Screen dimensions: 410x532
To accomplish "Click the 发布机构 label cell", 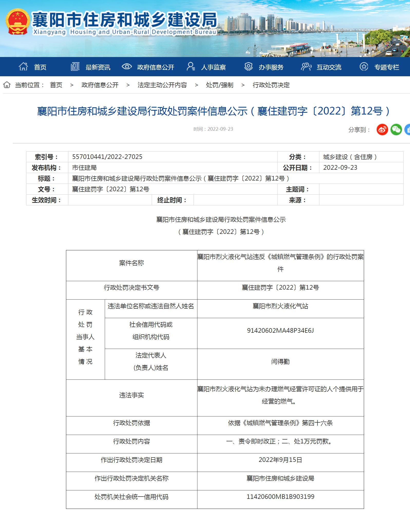I will 47,168.
